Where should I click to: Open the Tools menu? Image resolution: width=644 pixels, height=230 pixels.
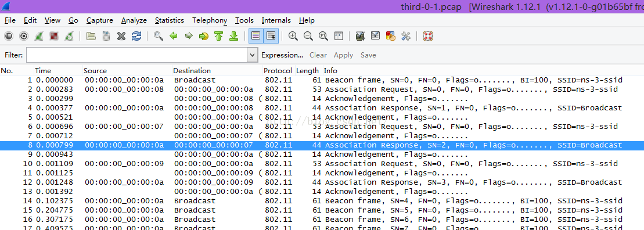tap(244, 20)
